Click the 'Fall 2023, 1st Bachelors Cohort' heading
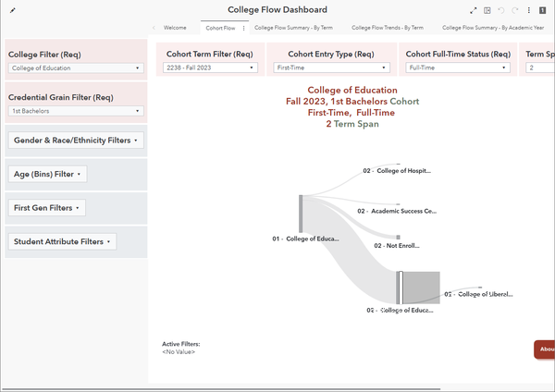This screenshot has width=555, height=392. (352, 102)
